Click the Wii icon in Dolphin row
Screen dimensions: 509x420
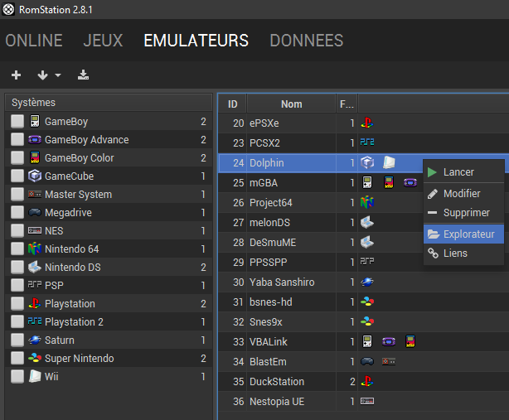(389, 162)
